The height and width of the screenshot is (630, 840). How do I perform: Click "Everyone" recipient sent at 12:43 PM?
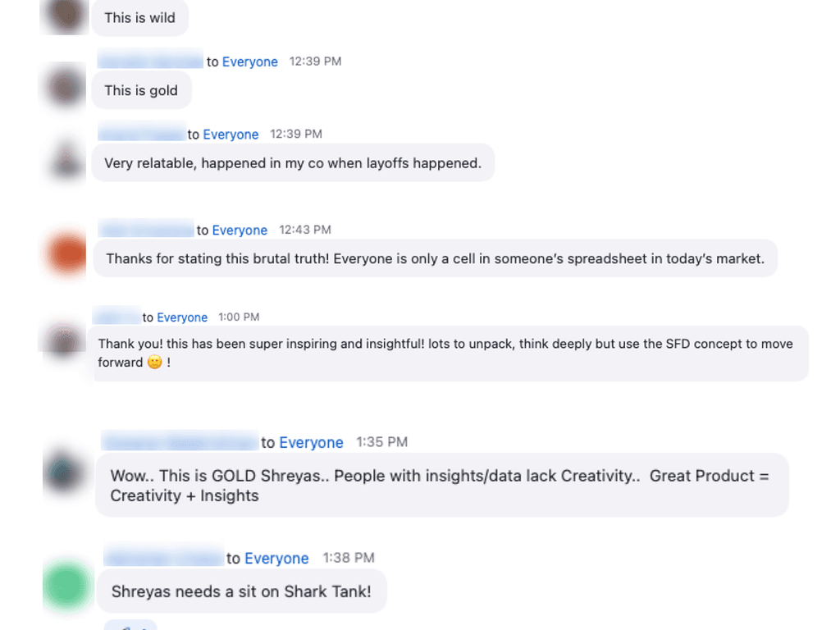click(x=240, y=231)
